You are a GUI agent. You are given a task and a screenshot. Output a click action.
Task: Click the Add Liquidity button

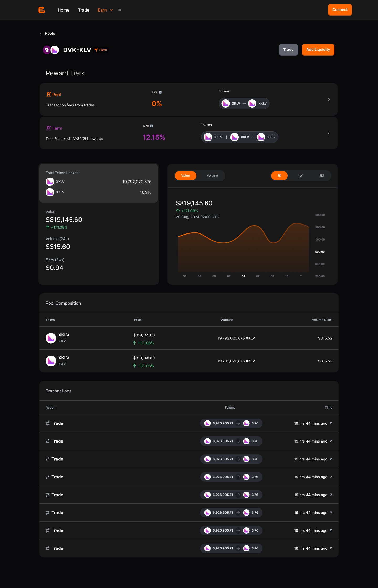pos(318,50)
